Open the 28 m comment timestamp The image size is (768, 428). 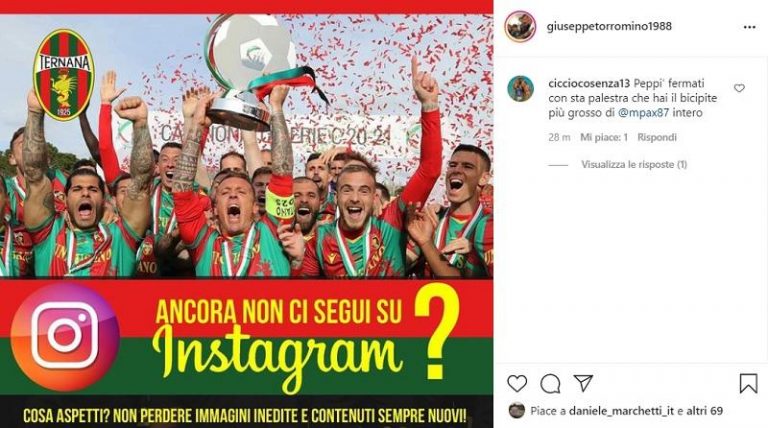(x=559, y=137)
